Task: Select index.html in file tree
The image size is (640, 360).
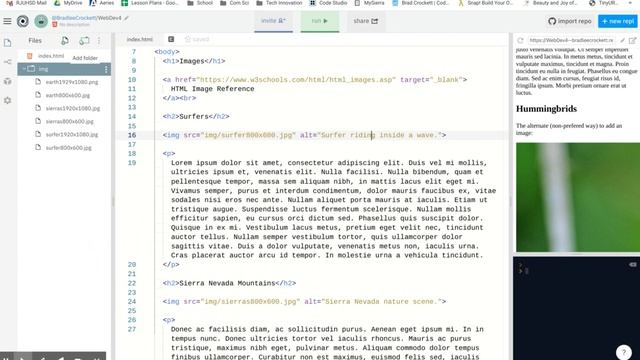Action: point(51,56)
